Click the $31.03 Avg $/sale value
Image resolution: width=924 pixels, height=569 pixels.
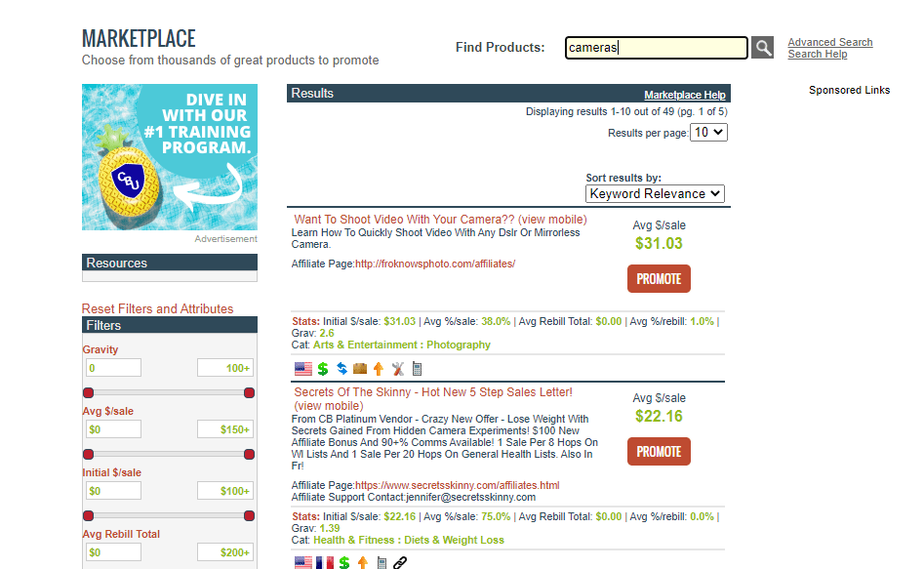click(x=659, y=244)
